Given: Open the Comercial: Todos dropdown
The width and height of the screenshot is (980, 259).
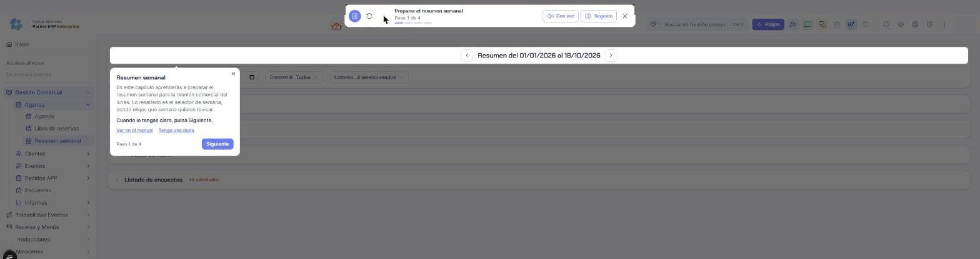Looking at the screenshot, I should coord(293,77).
